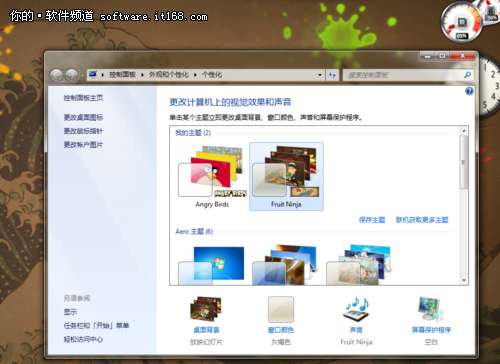
Task: Open recent pages dropdown beside nav arrows
Action: (82, 76)
